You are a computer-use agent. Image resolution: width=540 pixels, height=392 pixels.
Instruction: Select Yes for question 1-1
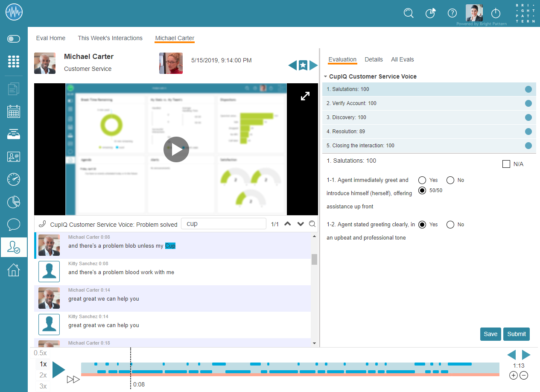coord(422,180)
